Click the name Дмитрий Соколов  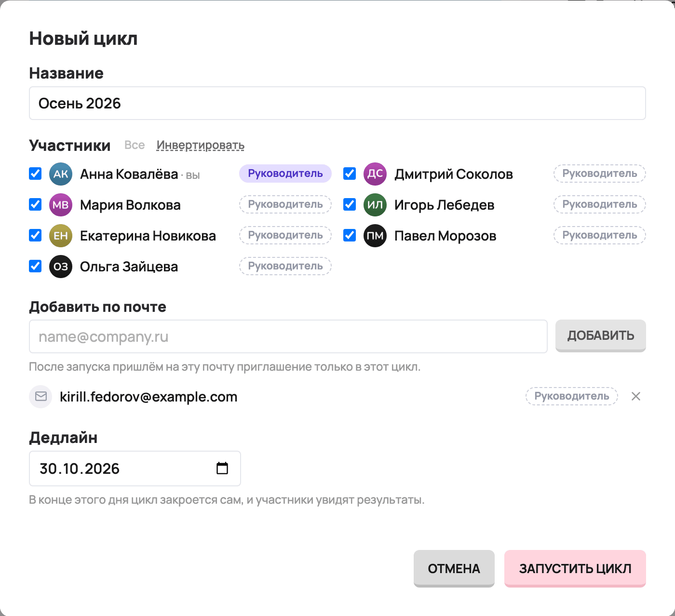point(454,174)
